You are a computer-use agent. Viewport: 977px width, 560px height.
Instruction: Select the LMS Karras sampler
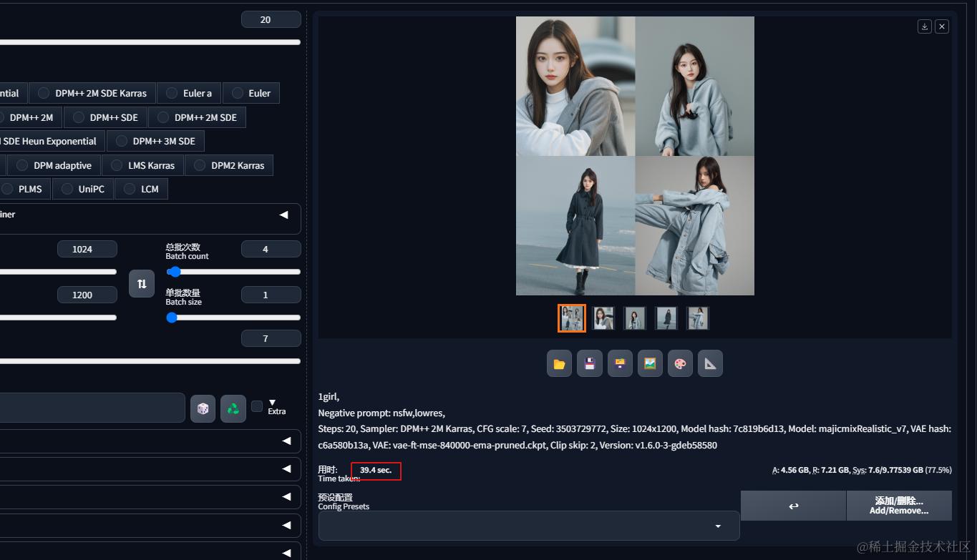click(x=142, y=165)
